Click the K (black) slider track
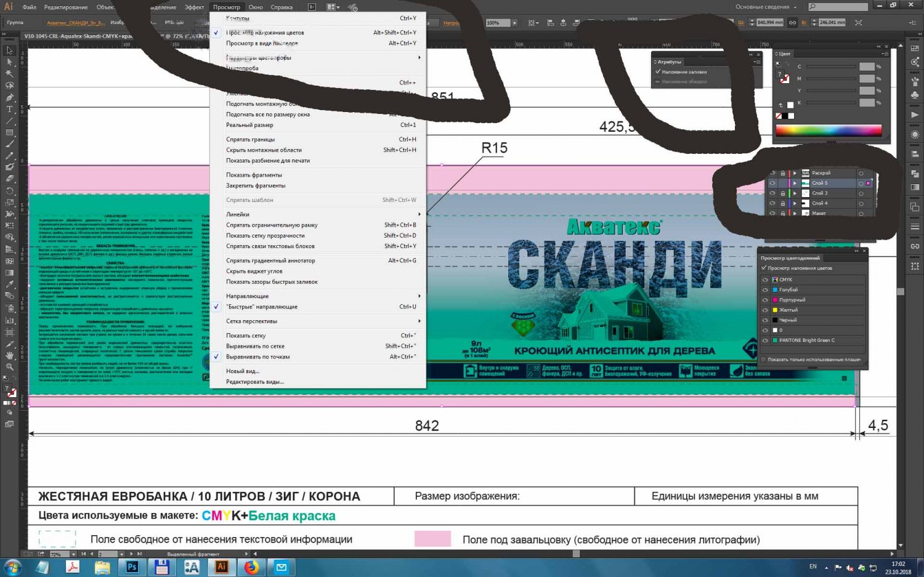The height and width of the screenshot is (577, 924). pos(831,103)
